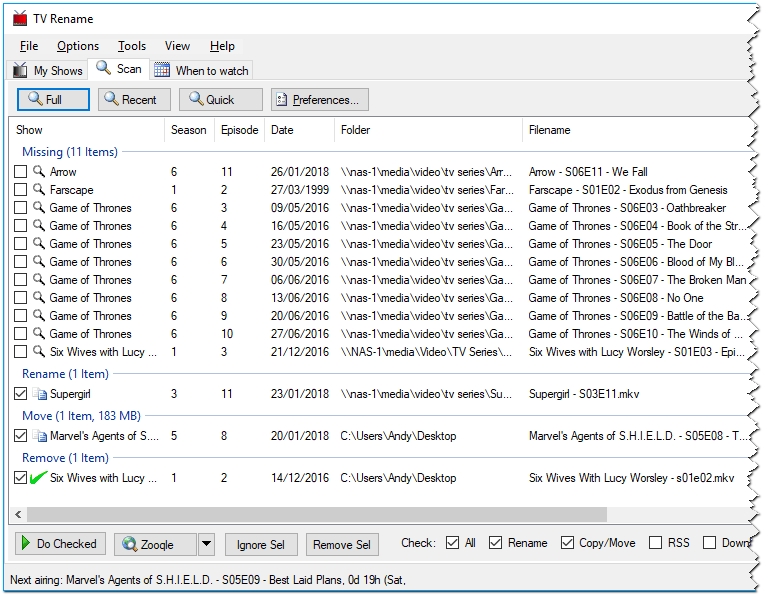The height and width of the screenshot is (595, 769).
Task: Click the magnifier icon beside Farscape row
Action: tap(39, 190)
